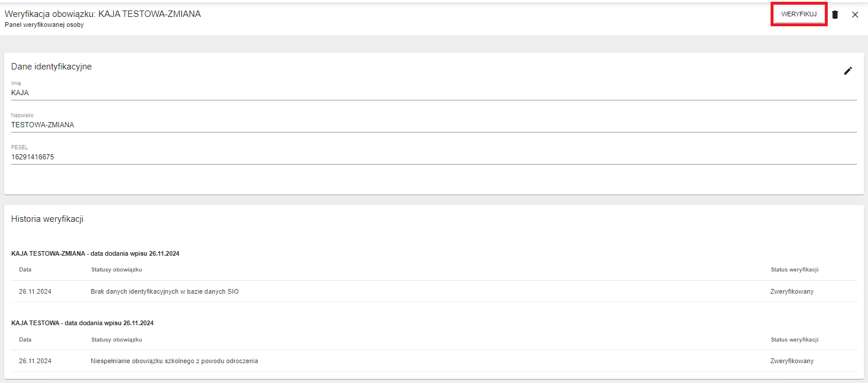The image size is (868, 383).
Task: Select the KAJA TESTOWA-ZMIANA history entry title
Action: coord(95,253)
